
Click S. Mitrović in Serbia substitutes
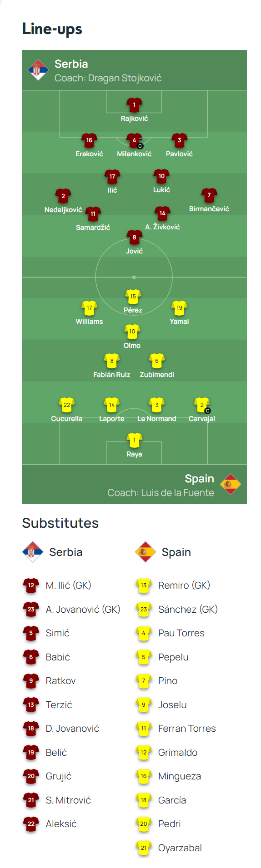click(x=68, y=800)
